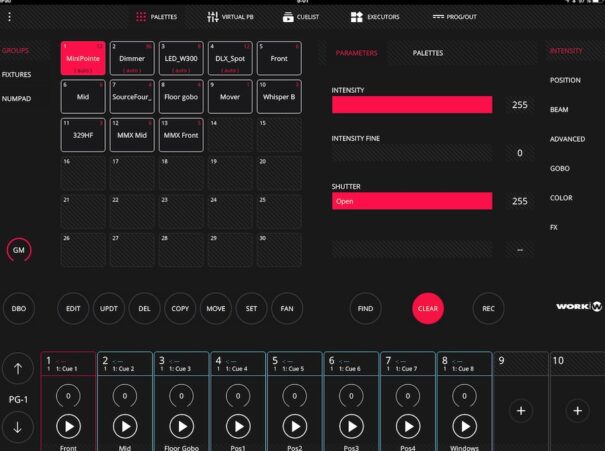Open the Cuelist view
The image size is (605, 451).
pyautogui.click(x=302, y=17)
